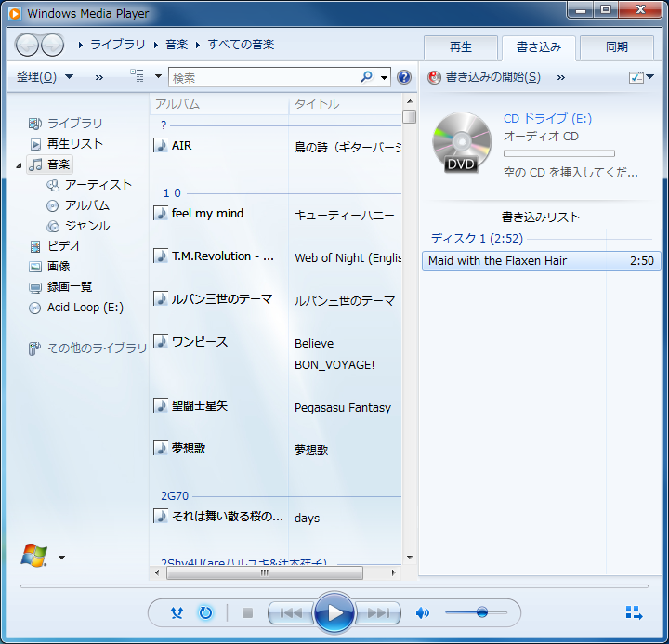Skip to the next track
The height and width of the screenshot is (644, 669).
378,613
